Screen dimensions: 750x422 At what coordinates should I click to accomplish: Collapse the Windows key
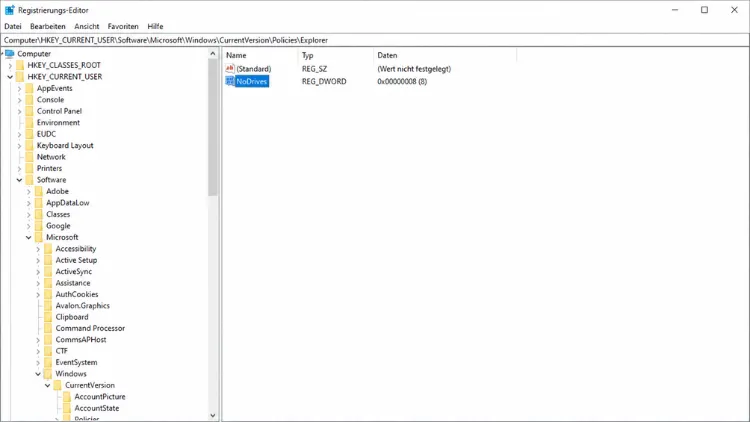click(38, 374)
